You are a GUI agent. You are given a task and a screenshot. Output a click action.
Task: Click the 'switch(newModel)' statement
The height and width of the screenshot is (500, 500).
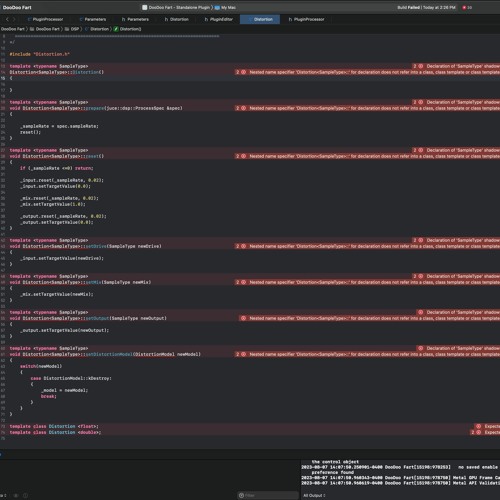pyautogui.click(x=41, y=366)
